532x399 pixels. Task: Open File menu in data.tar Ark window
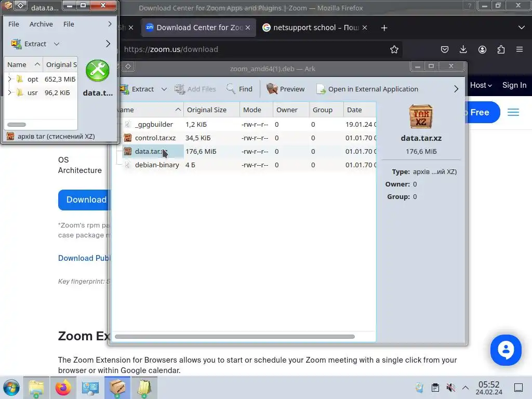(x=14, y=24)
